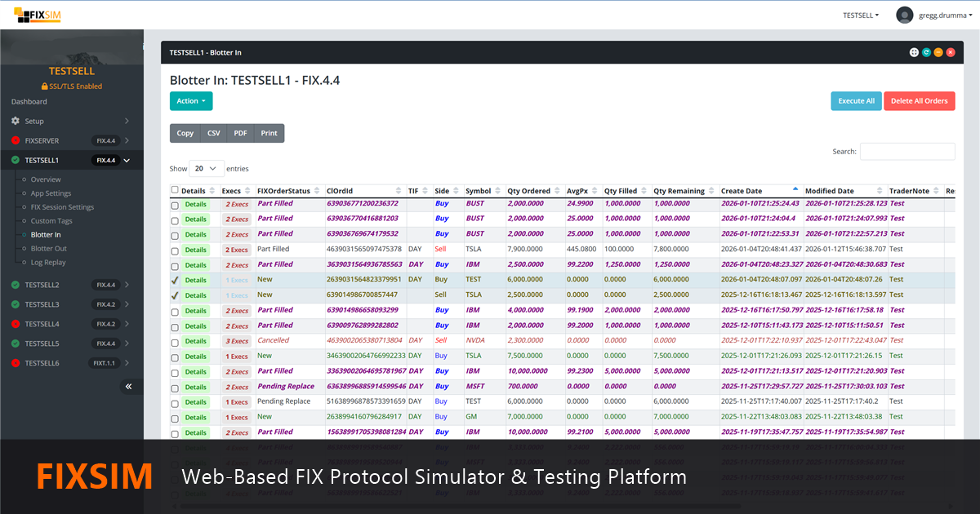Viewport: 980px width, 514px height.
Task: Collapse the sidebar with the double-chevron icon
Action: (128, 387)
